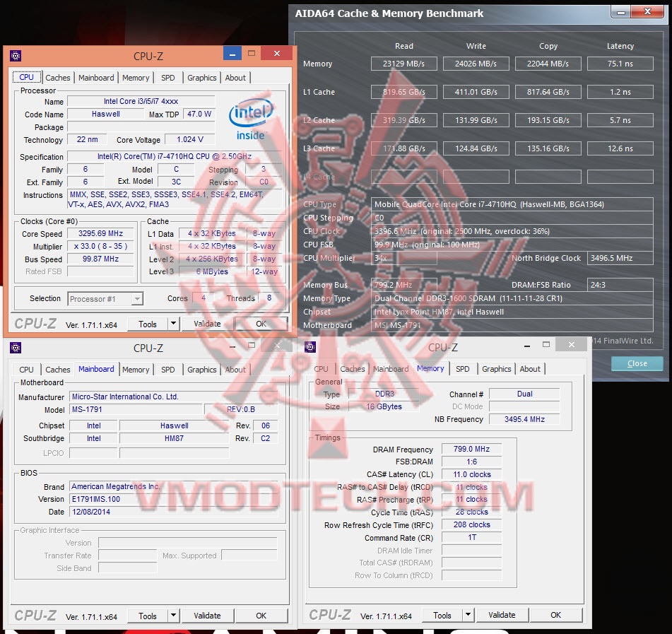Minimize the AIDA64 benchmark window

click(x=621, y=12)
